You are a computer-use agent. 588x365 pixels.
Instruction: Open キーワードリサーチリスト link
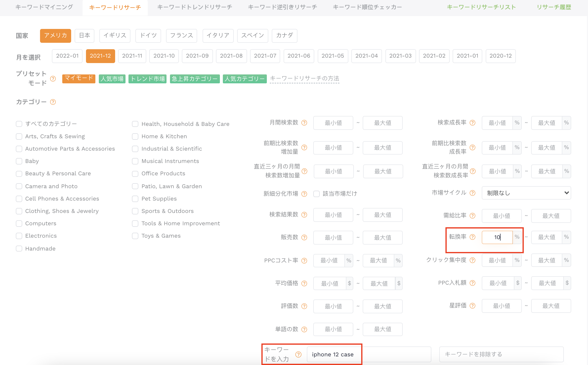[481, 7]
